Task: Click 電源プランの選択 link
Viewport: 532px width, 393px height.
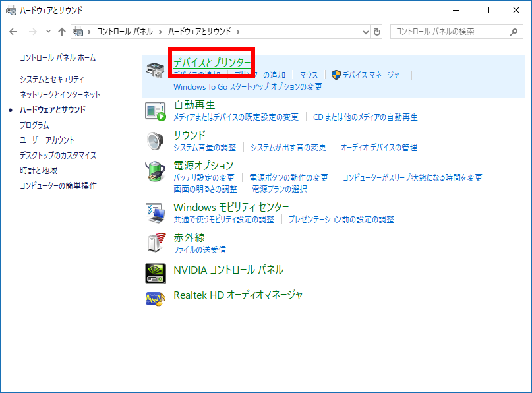Action: point(280,189)
